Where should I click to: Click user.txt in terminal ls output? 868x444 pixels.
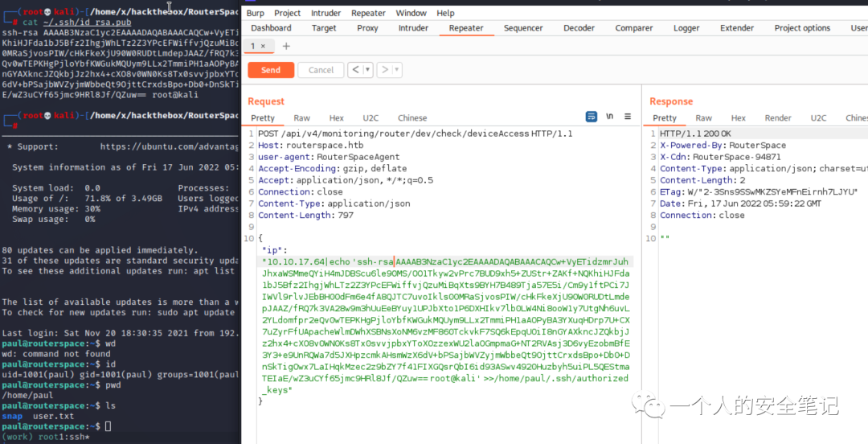[53, 417]
